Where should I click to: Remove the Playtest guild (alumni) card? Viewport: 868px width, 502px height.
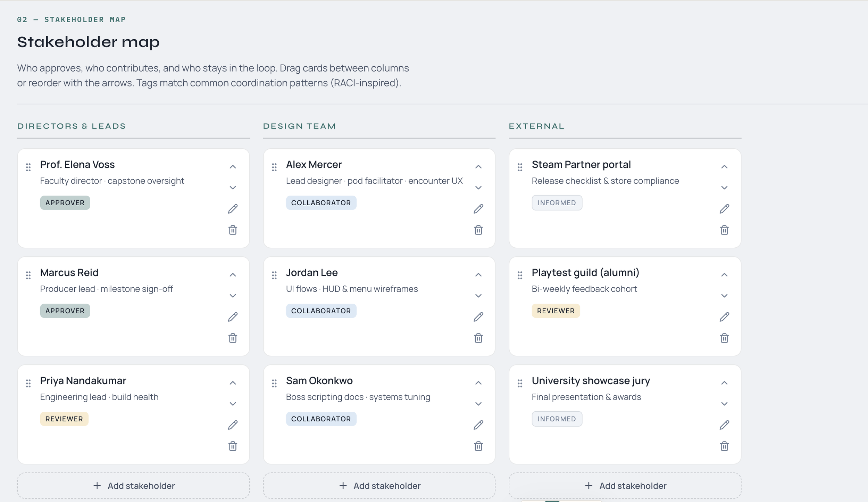click(724, 338)
